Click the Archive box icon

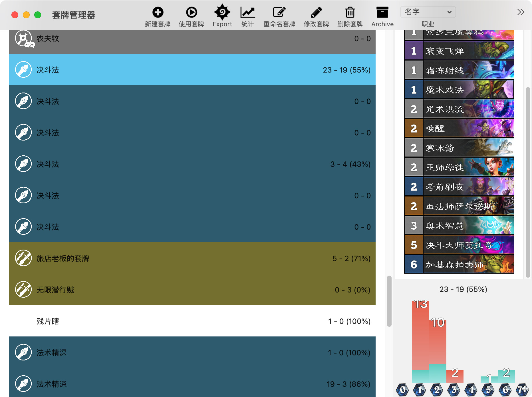click(x=382, y=13)
